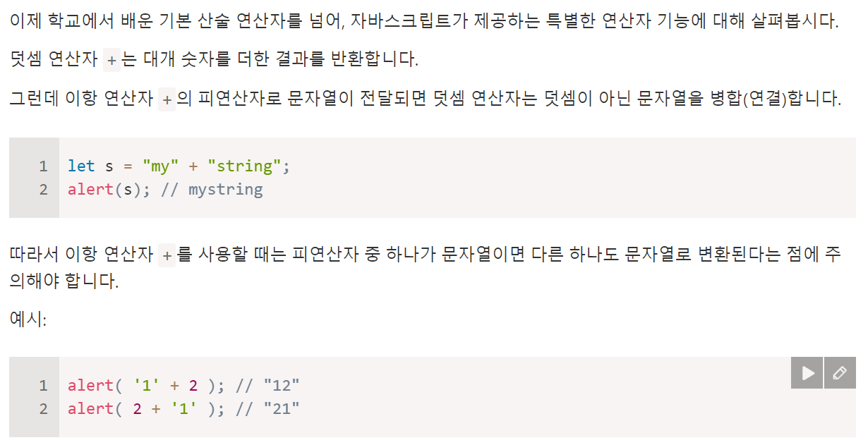Click the // "12" comment

click(267, 386)
